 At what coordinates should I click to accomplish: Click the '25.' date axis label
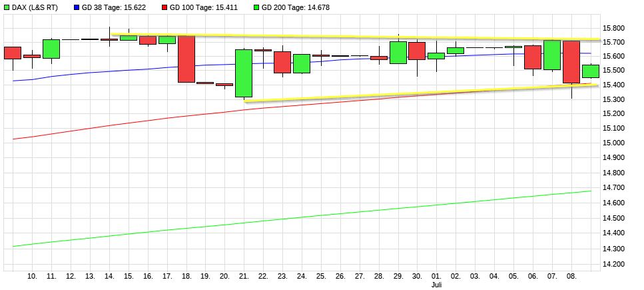tap(321, 277)
